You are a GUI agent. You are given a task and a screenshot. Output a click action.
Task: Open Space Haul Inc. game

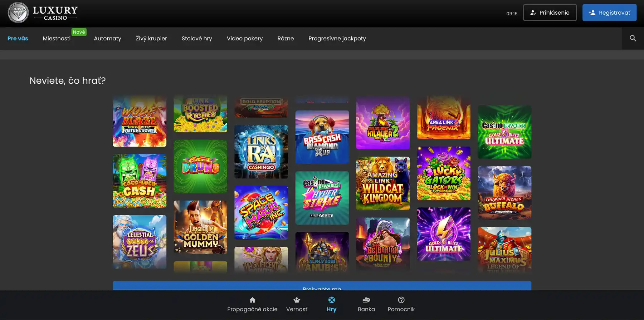pos(261,212)
